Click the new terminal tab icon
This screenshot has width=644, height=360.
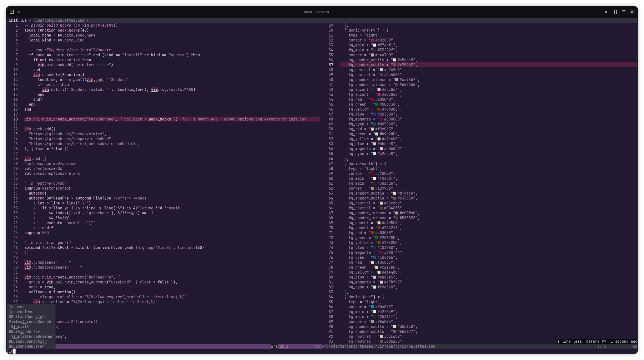pyautogui.click(x=12, y=12)
